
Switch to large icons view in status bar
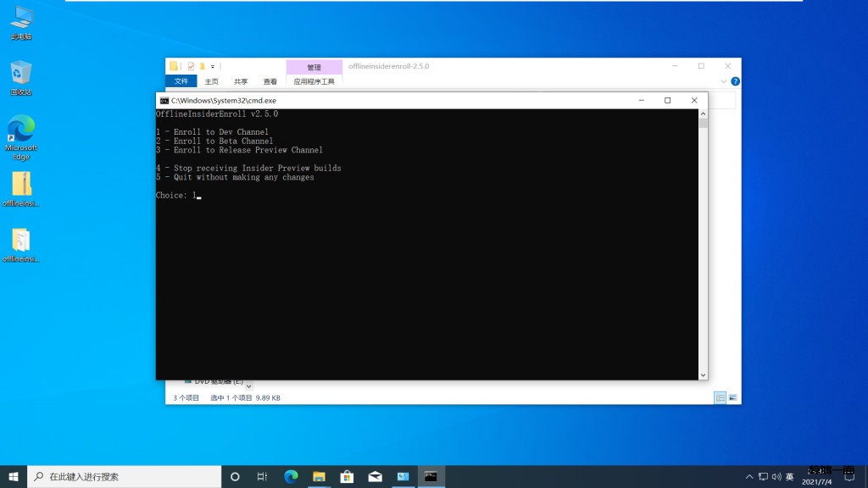732,397
